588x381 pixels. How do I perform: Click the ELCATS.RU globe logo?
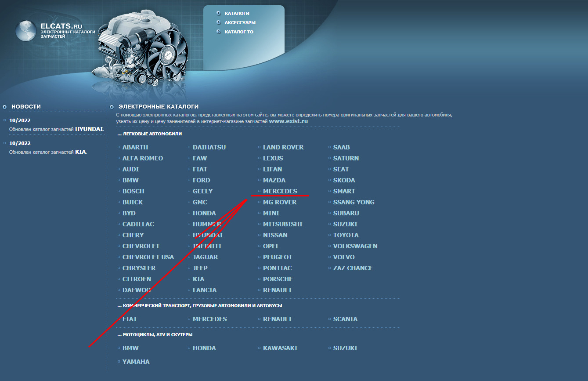click(x=26, y=31)
